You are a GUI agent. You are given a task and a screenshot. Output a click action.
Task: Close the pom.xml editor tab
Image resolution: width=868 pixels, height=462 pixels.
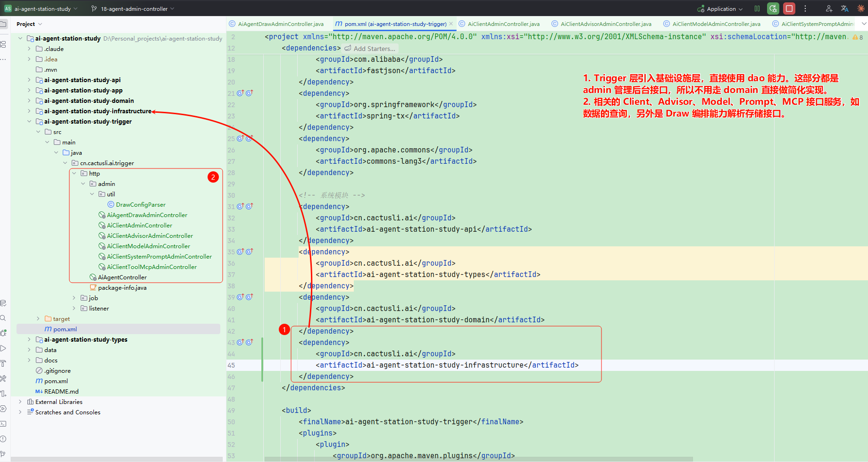[451, 24]
